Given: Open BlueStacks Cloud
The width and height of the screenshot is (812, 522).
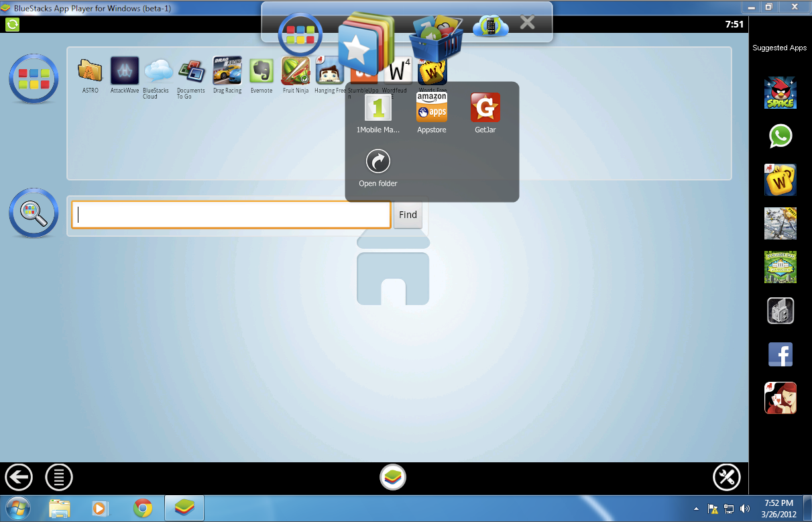Looking at the screenshot, I should 158,70.
